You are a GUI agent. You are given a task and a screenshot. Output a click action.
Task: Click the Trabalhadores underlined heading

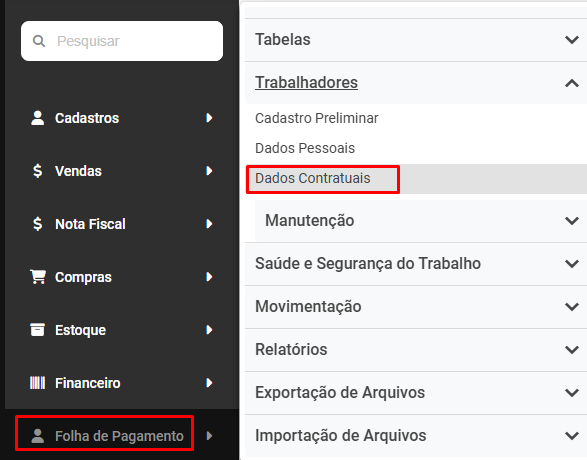tap(306, 83)
